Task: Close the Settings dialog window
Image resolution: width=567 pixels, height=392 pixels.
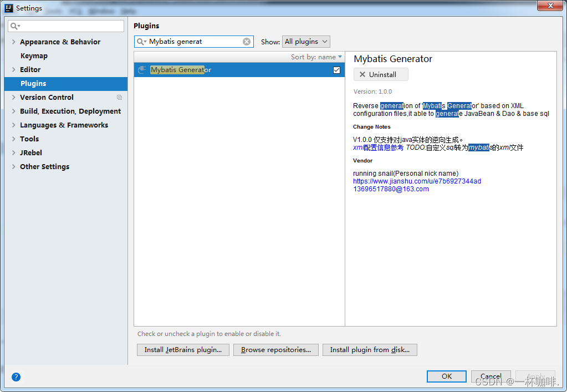Action: (x=550, y=6)
